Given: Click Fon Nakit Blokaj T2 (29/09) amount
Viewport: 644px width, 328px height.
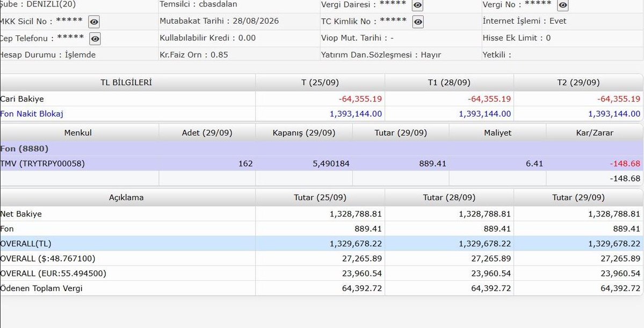Looking at the screenshot, I should pyautogui.click(x=614, y=114).
